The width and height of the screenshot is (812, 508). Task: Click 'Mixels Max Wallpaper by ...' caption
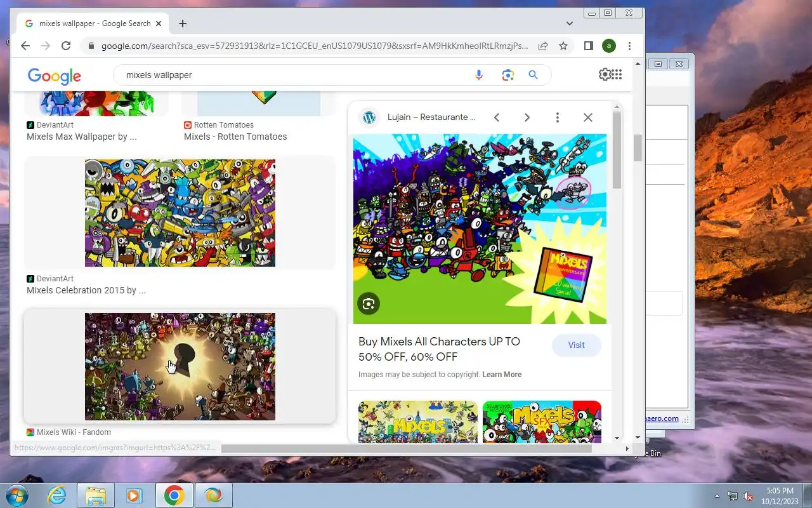[x=82, y=137]
